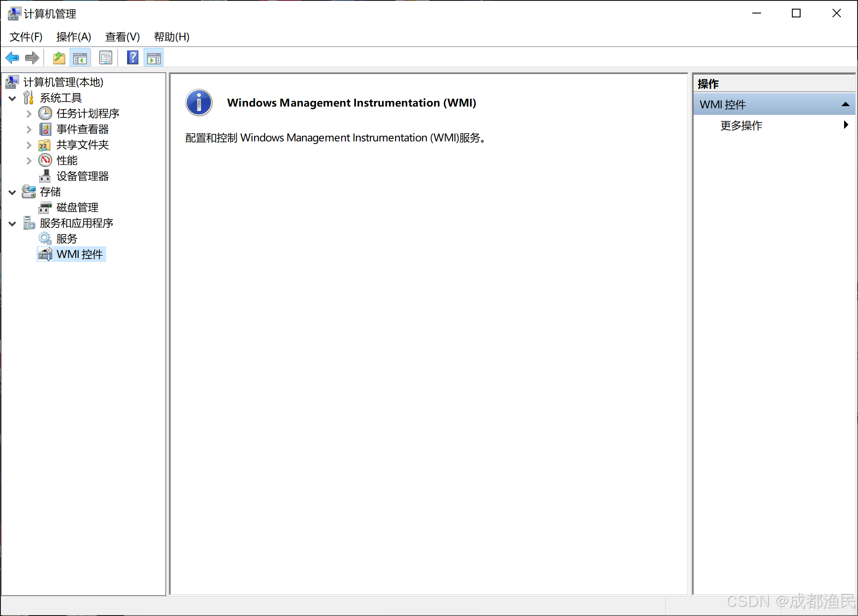This screenshot has width=858, height=616.
Task: Open the 文件(F) menu
Action: pyautogui.click(x=26, y=37)
